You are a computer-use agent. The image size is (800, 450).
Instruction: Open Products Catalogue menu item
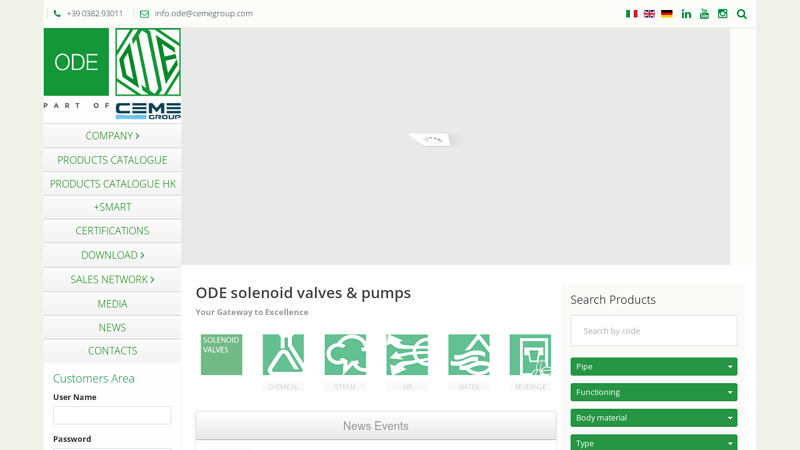[x=112, y=160]
